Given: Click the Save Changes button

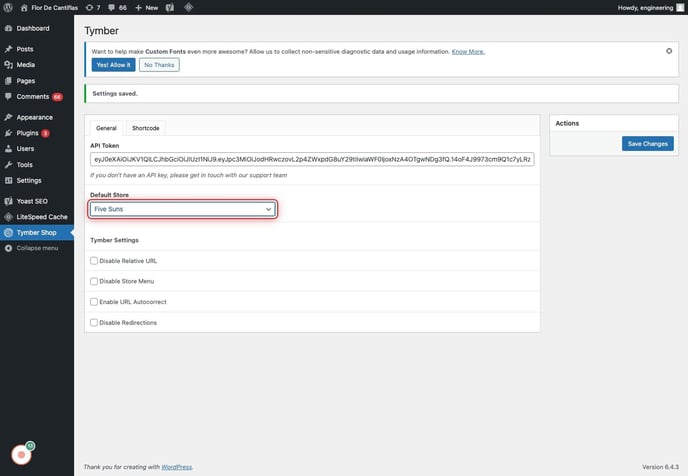Looking at the screenshot, I should click(x=647, y=144).
